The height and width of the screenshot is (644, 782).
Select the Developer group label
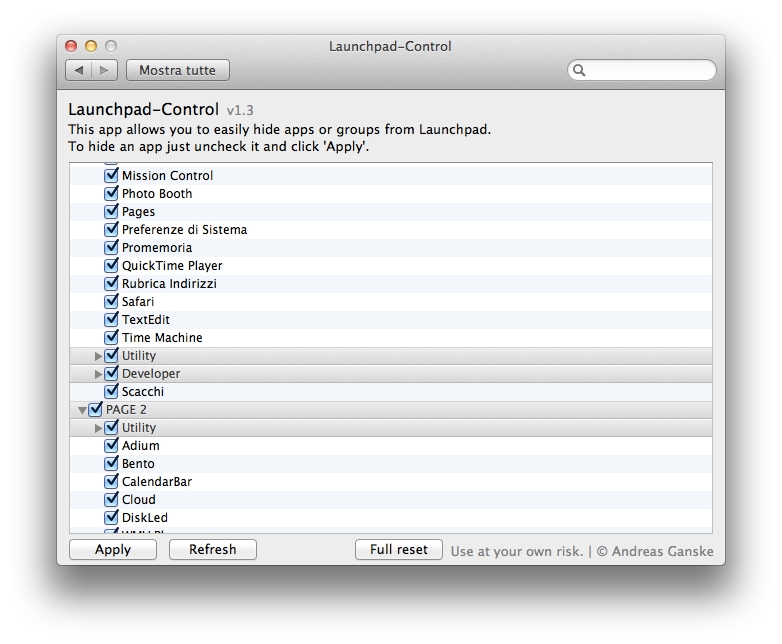[151, 374]
